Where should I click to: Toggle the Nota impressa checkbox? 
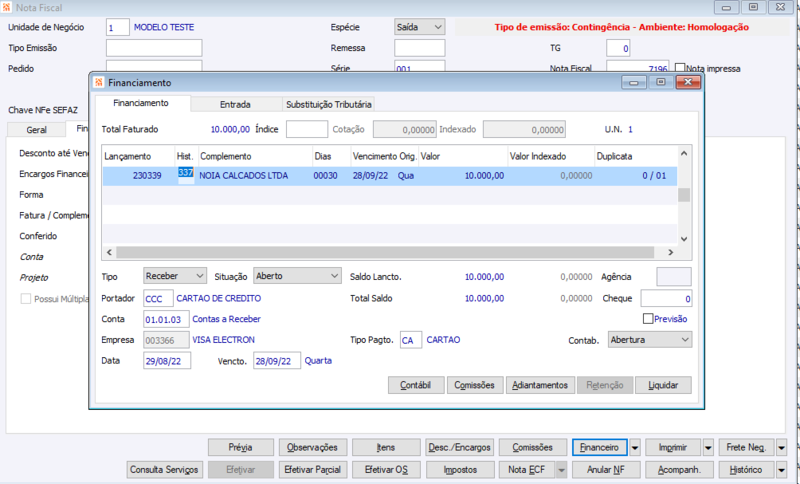pos(680,68)
